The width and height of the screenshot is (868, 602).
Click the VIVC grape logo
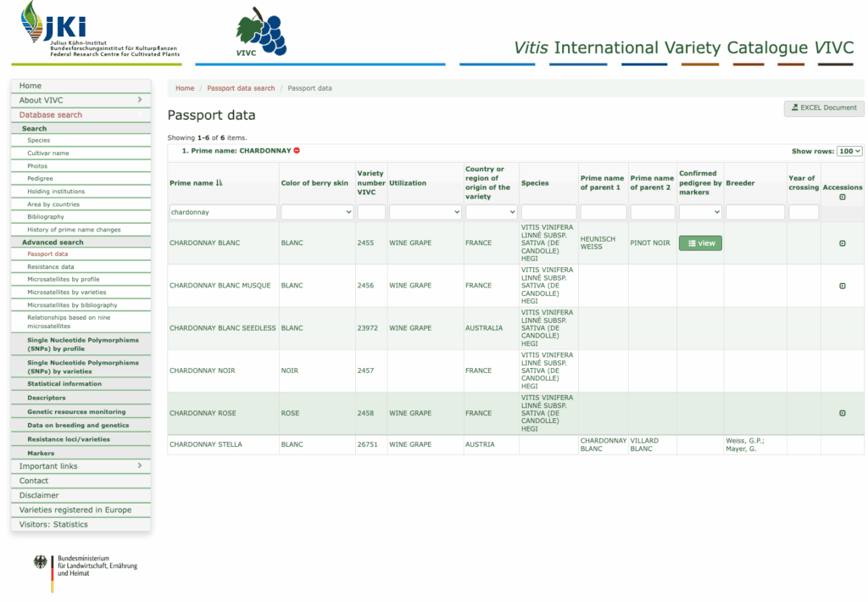[260, 34]
